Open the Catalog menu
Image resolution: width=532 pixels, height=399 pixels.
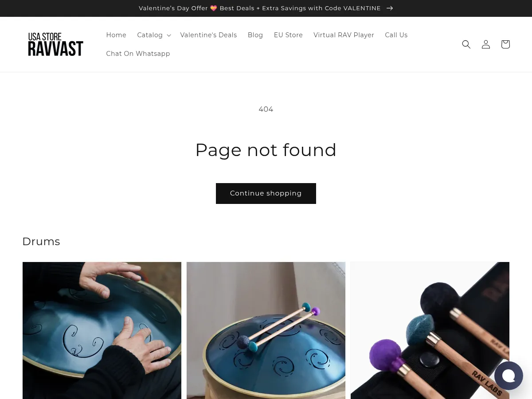click(150, 35)
